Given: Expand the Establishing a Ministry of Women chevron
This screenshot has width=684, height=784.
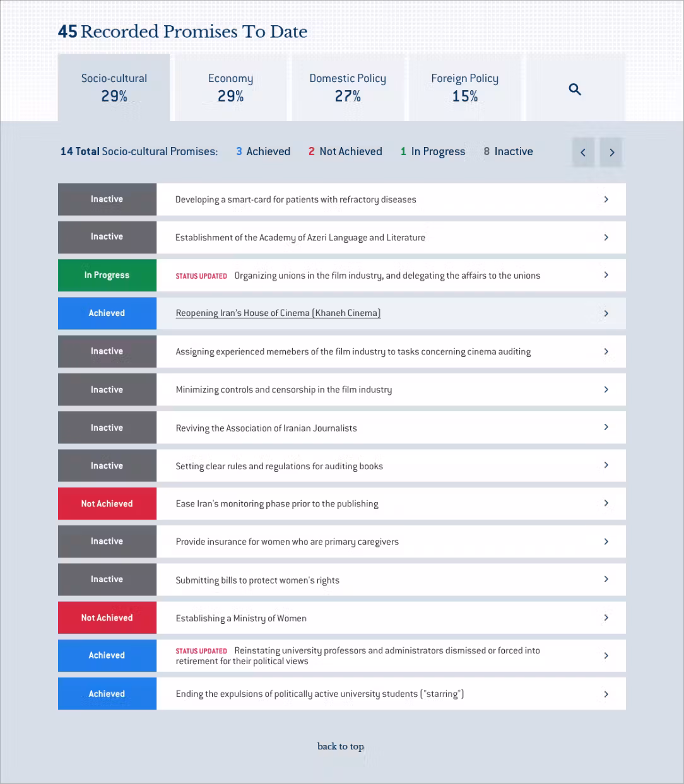Looking at the screenshot, I should 606,617.
